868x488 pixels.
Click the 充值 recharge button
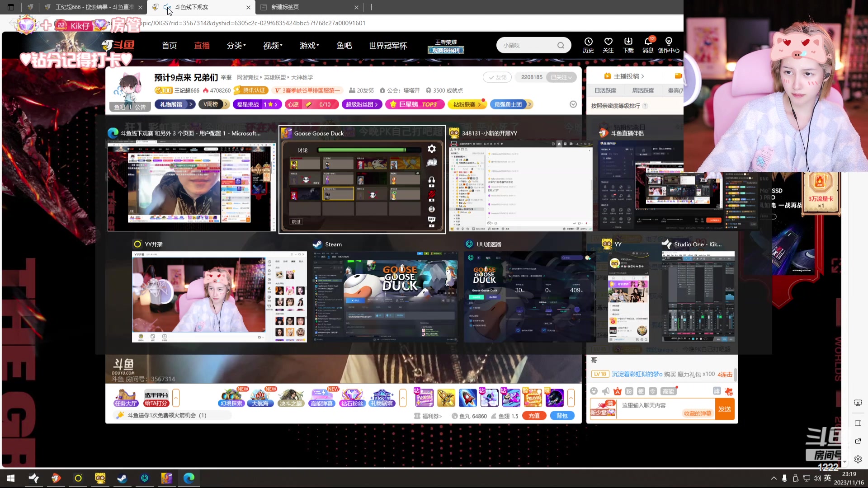point(534,416)
